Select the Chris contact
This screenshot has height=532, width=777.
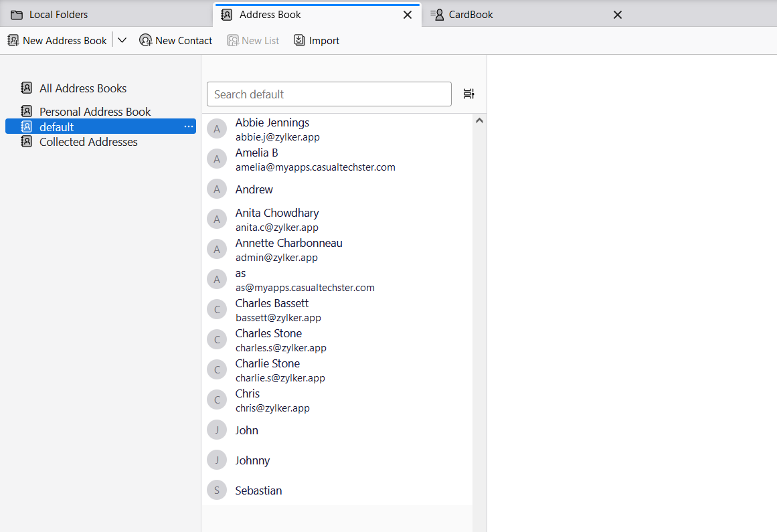point(337,400)
